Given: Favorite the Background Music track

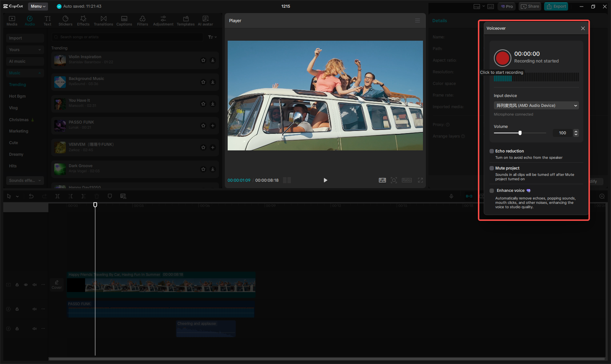Looking at the screenshot, I should (203, 82).
